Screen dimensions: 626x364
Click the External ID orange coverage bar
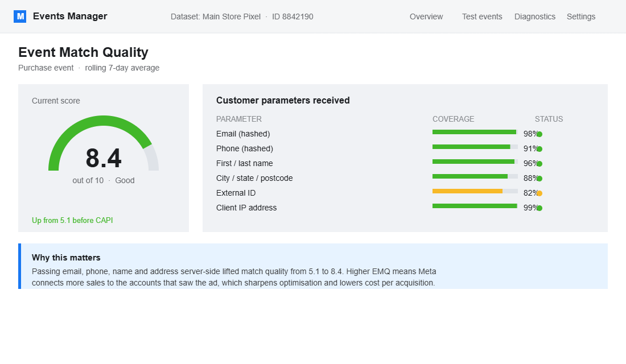(475, 191)
